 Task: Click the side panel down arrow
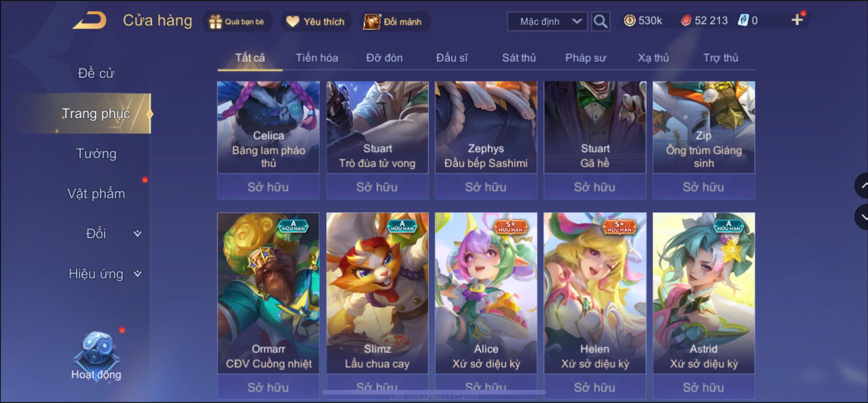point(862,217)
